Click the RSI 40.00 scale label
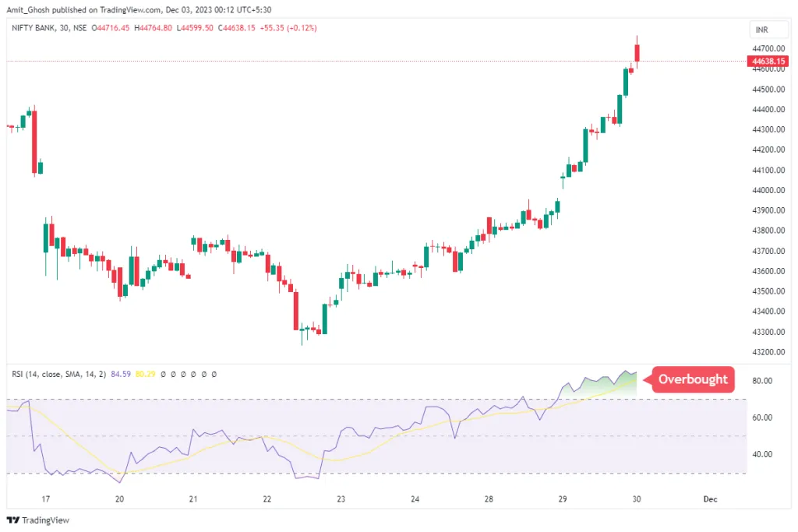 click(x=761, y=454)
